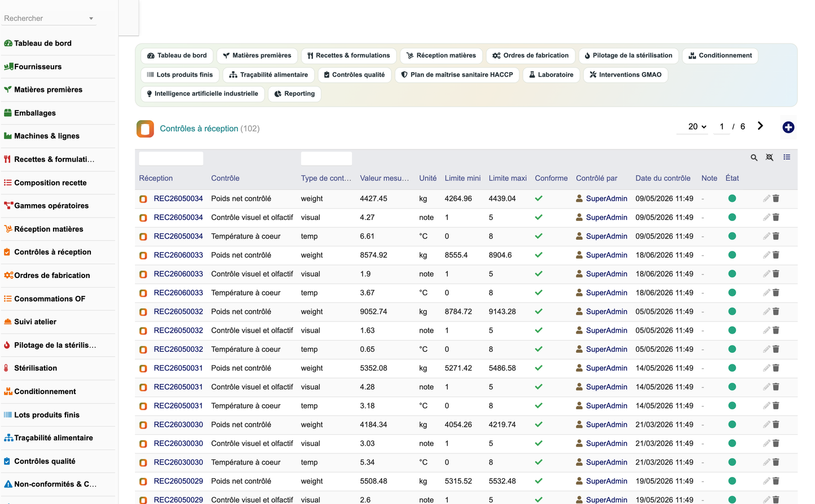Viewport: 815px width, 504px height.
Task: Click value 9052.74 in table
Action: point(373,312)
